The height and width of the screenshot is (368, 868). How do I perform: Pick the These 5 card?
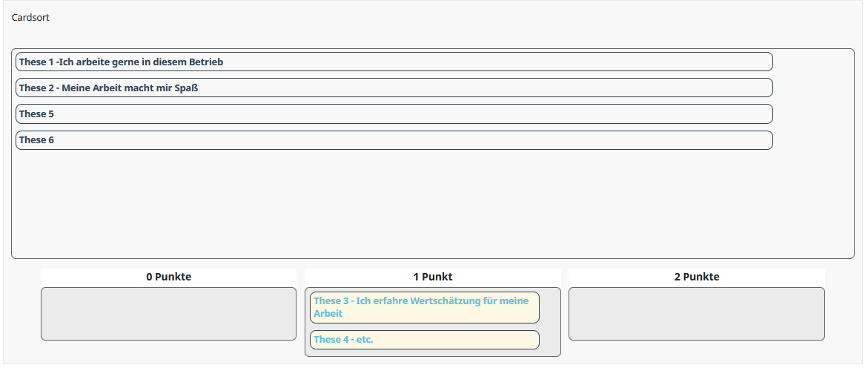[x=394, y=114]
